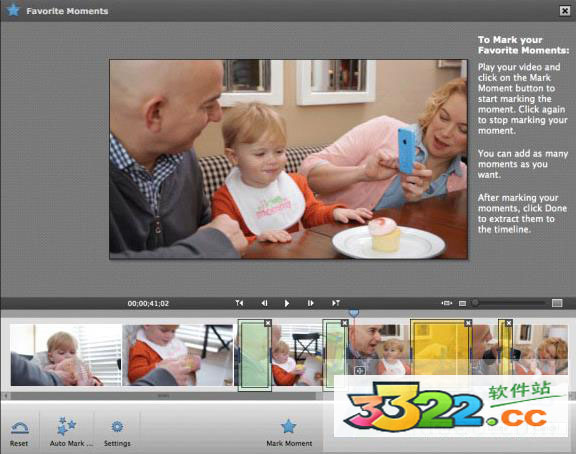The image size is (576, 454).
Task: Click the timeline zoom slider handle
Action: click(x=475, y=303)
